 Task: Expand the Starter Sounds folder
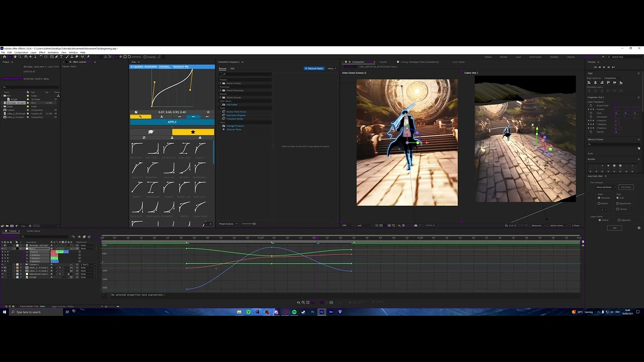coord(220,98)
